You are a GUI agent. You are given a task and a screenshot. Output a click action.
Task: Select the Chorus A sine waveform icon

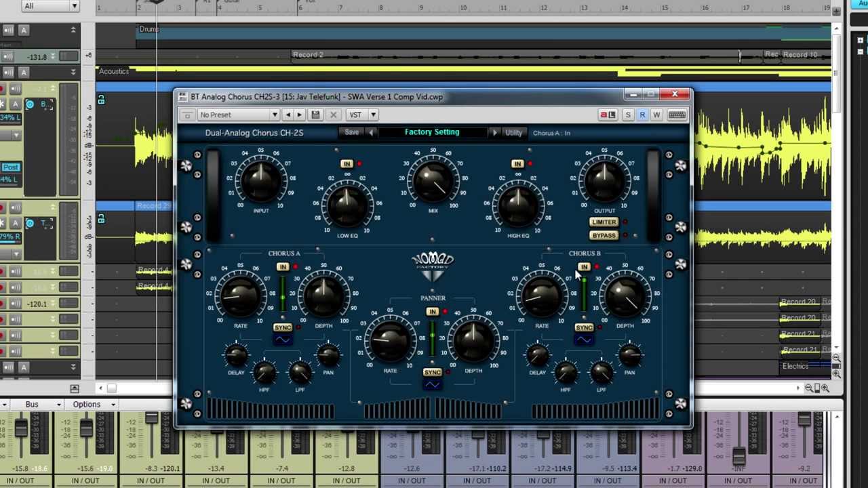pyautogui.click(x=283, y=340)
